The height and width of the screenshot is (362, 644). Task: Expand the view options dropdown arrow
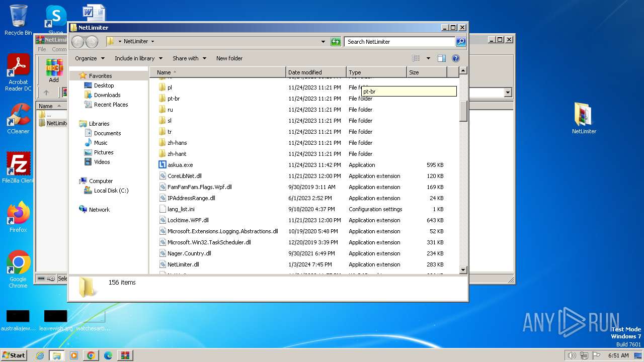428,58
